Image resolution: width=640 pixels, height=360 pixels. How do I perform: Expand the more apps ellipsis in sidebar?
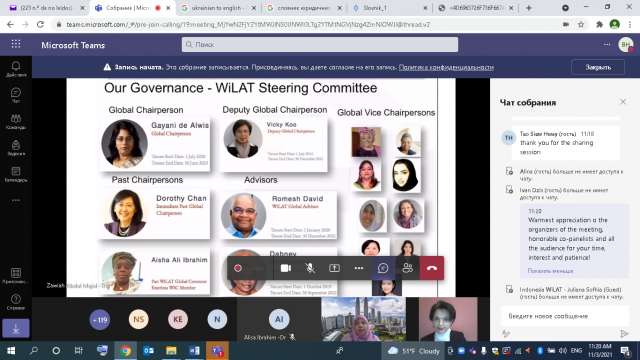[x=16, y=200]
